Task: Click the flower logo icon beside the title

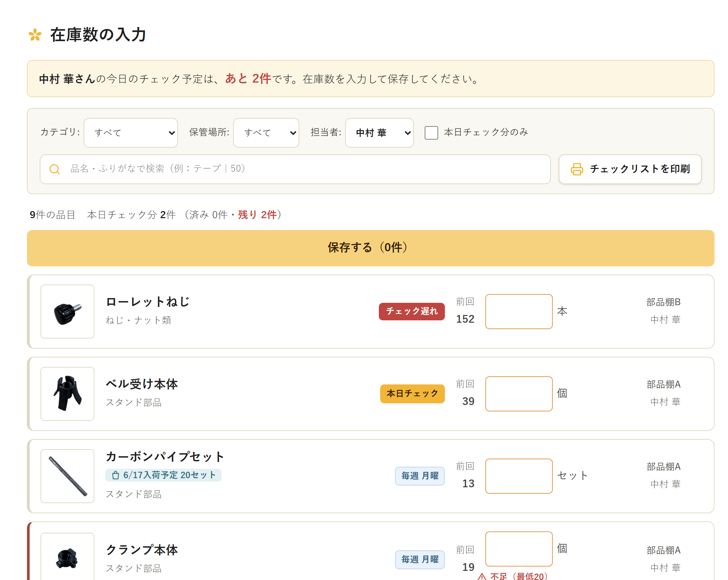Action: point(35,34)
